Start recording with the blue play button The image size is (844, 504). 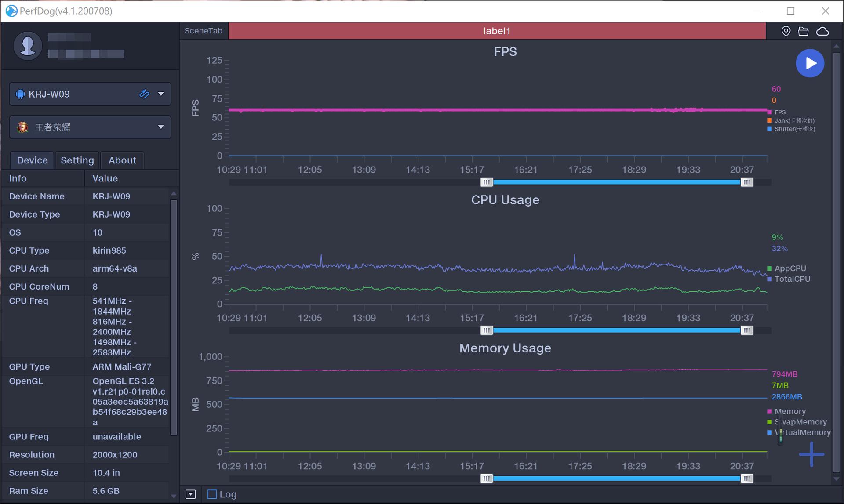pyautogui.click(x=810, y=63)
